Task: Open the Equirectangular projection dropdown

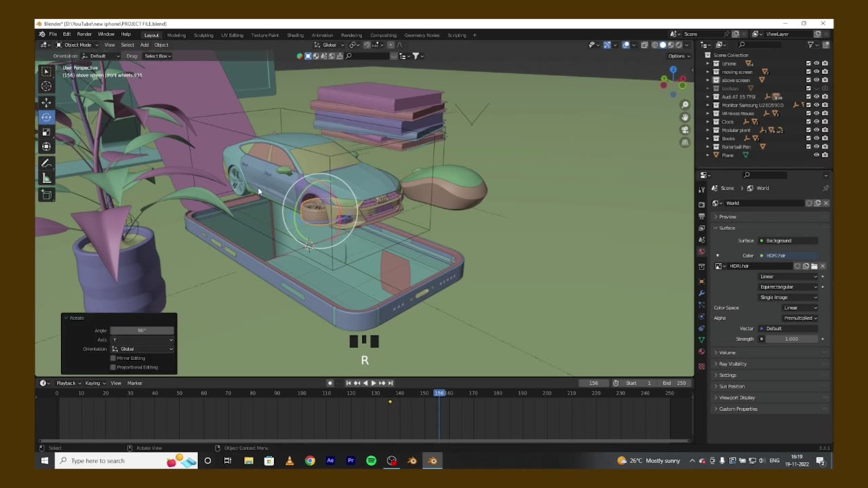Action: (788, 287)
